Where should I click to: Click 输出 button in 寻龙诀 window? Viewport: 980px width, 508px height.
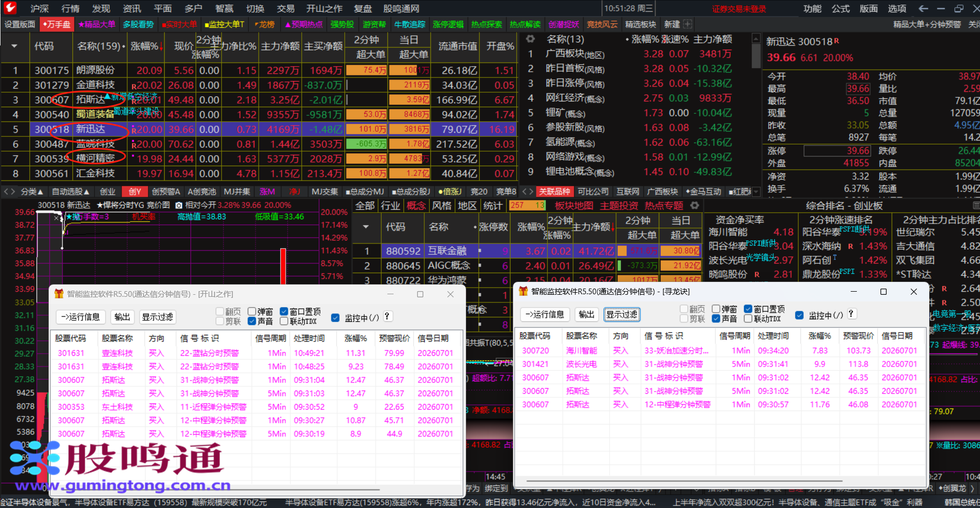point(586,315)
